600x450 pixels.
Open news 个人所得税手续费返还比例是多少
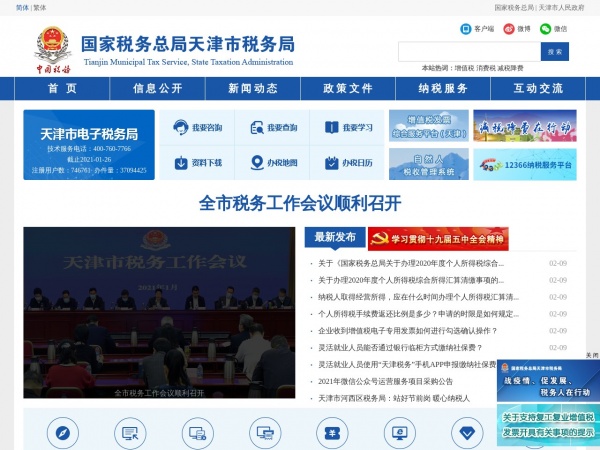[x=419, y=314]
